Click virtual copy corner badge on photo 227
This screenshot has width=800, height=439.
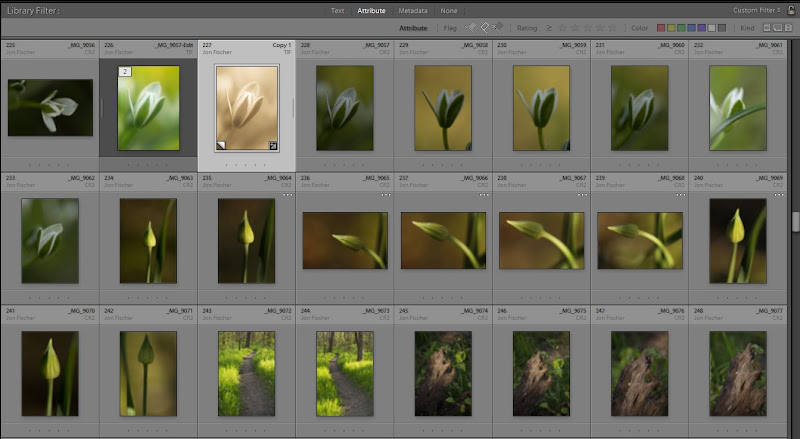tap(220, 145)
